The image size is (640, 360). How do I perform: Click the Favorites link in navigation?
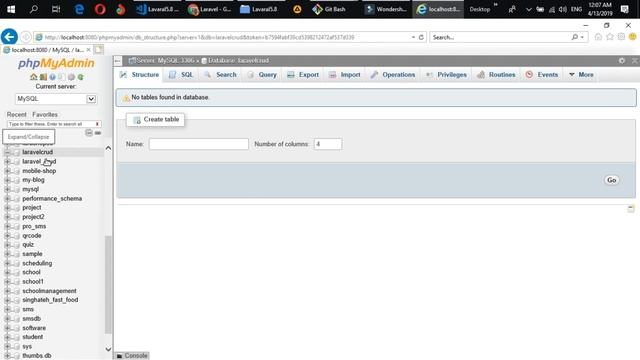pos(45,115)
